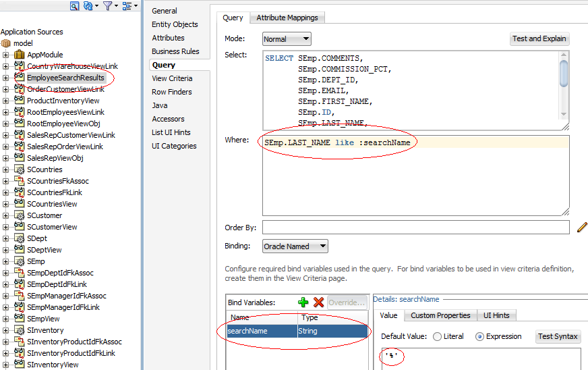This screenshot has width=588, height=370.
Task: Open the UI Categories page
Action: [x=174, y=146]
